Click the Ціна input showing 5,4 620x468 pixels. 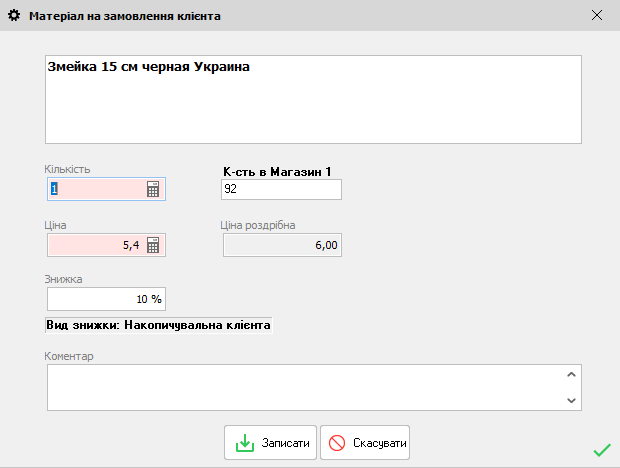coord(95,245)
